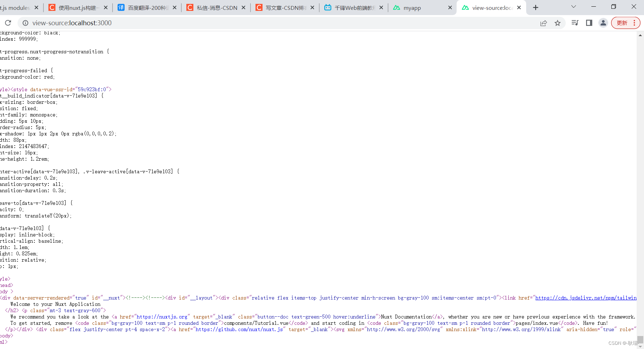Select the 'https://nuxtjs.org' href value
The width and height of the screenshot is (644, 349).
pyautogui.click(x=162, y=317)
